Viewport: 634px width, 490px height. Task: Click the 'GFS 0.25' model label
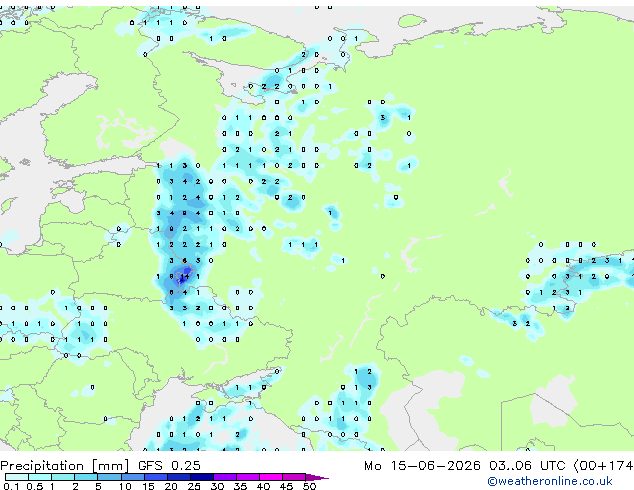169,466
